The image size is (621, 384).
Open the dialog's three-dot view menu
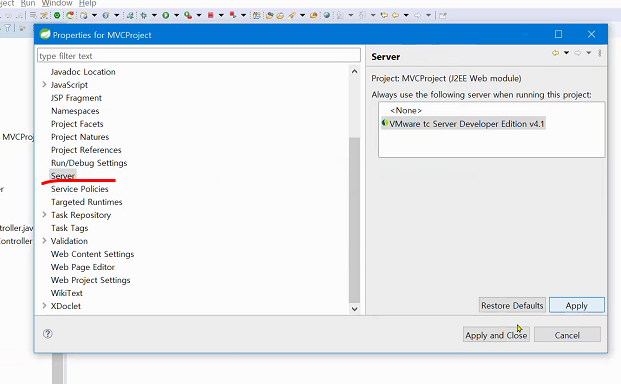tap(600, 53)
